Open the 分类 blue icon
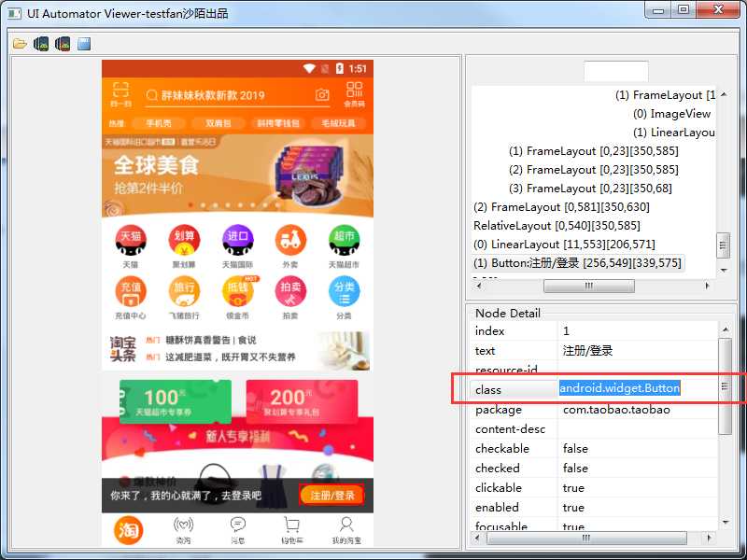 pos(344,291)
